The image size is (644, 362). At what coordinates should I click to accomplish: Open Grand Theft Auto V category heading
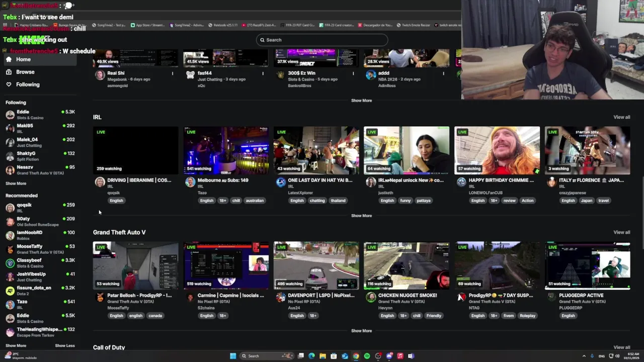(x=119, y=232)
